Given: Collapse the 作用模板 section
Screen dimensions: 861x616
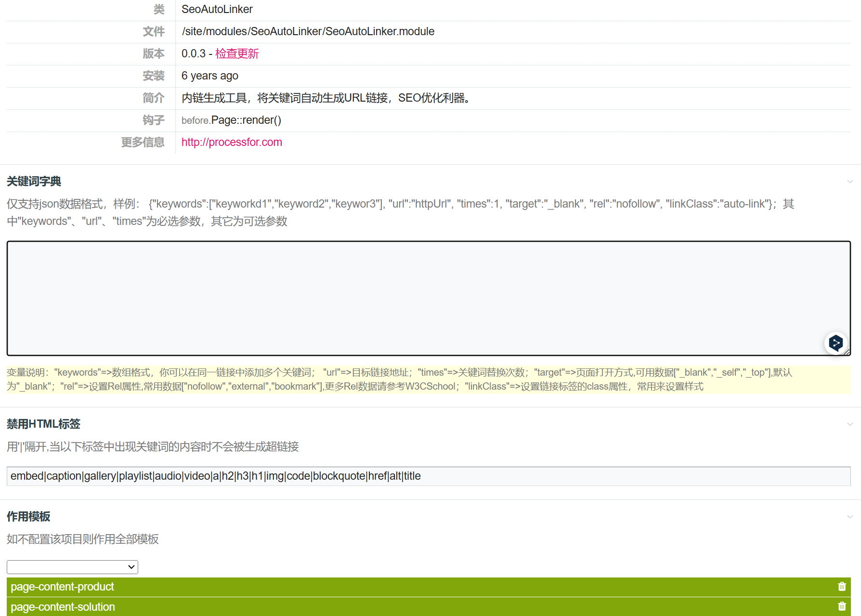Looking at the screenshot, I should 850,517.
